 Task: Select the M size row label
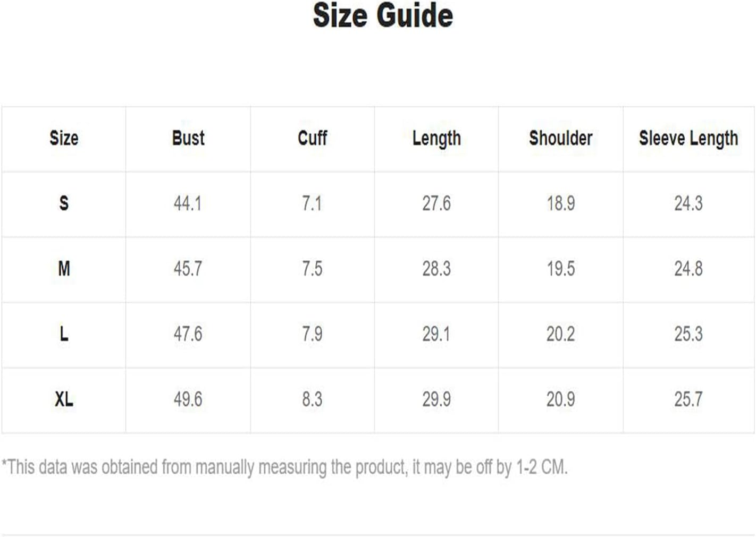pos(64,269)
